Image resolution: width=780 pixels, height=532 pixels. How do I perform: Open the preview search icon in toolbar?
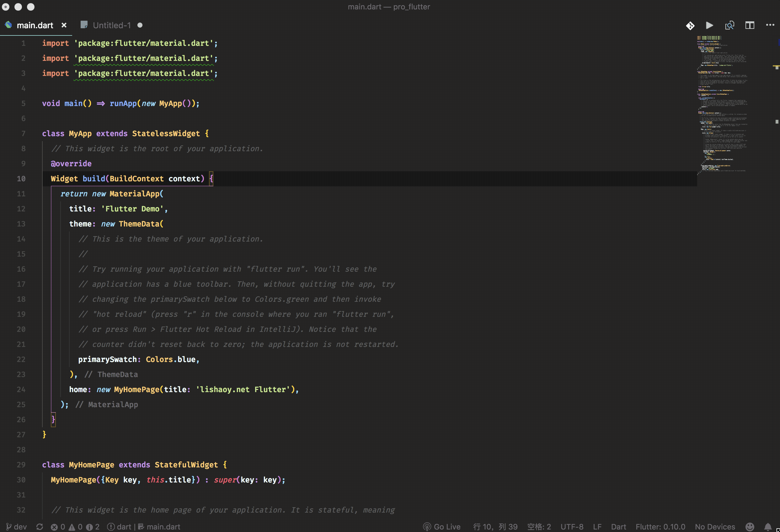729,25
